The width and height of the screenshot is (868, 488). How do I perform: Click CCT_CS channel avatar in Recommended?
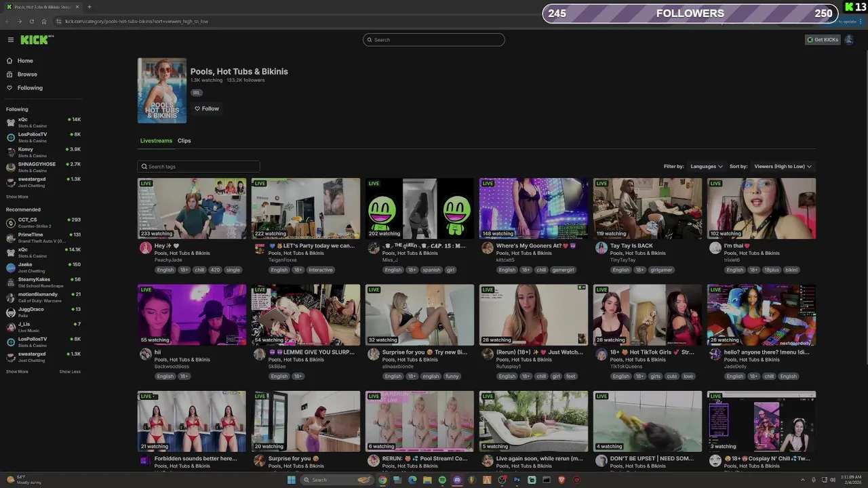click(x=11, y=223)
